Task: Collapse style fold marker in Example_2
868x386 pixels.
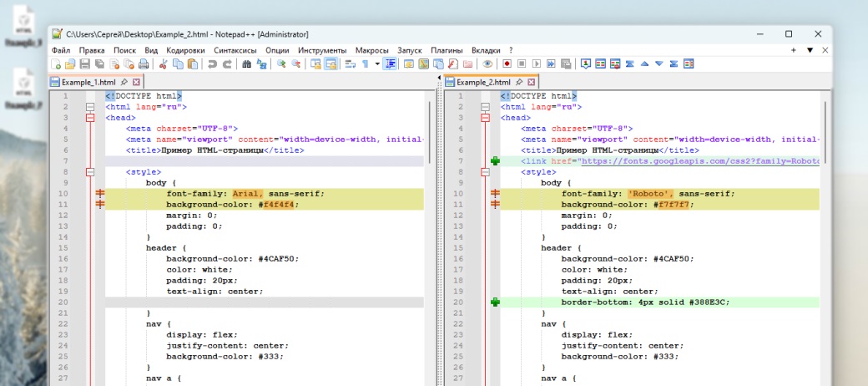Action: point(486,172)
